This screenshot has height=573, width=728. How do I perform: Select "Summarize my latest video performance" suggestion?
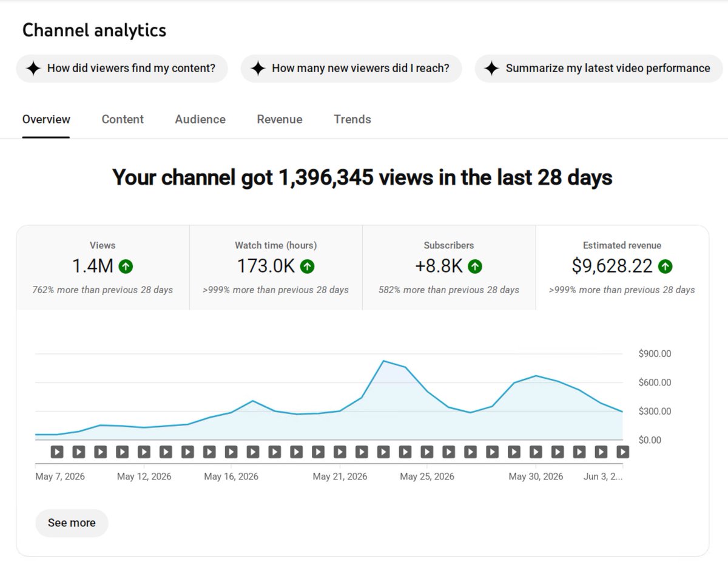(599, 68)
